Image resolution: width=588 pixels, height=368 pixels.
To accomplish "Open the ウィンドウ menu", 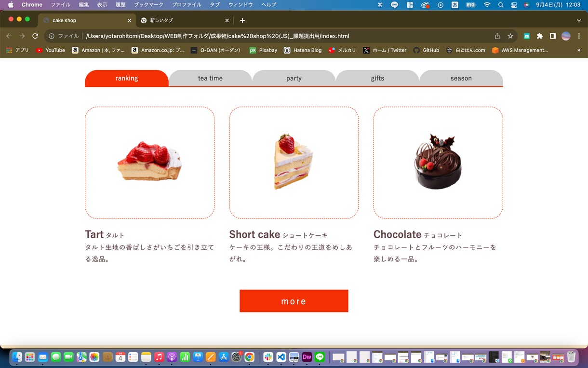I will (x=241, y=5).
